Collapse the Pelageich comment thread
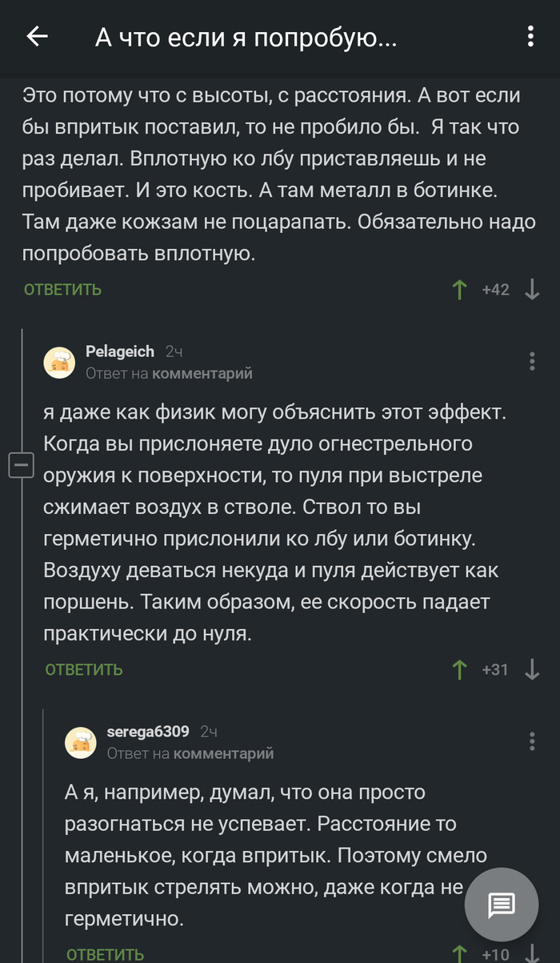Viewport: 560px width, 963px height. click(22, 465)
